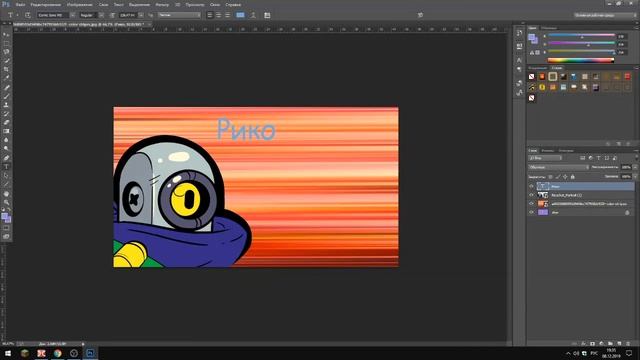The width and height of the screenshot is (640, 360).
Task: Select the Path Selection tool
Action: coord(6,176)
